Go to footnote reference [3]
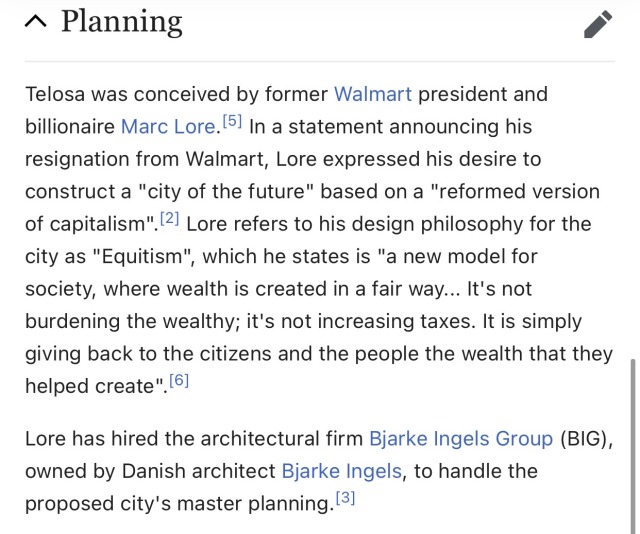Screen dimensions: 640x534 [x=344, y=497]
